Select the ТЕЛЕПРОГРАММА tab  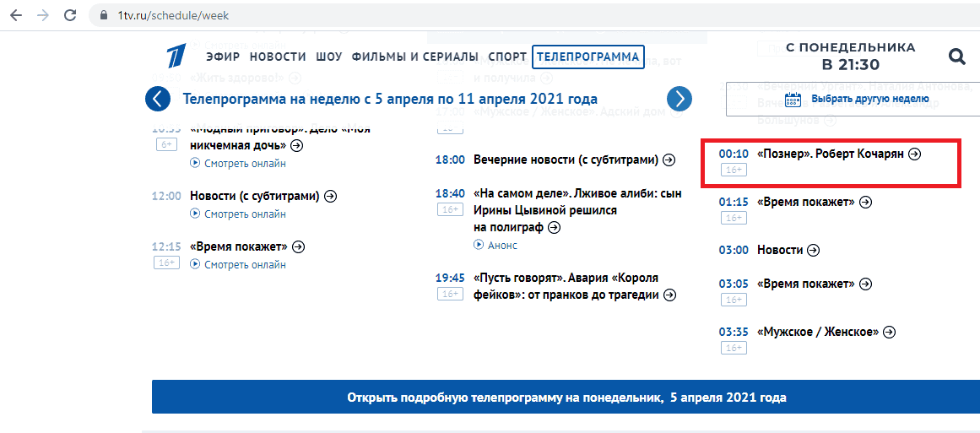point(588,57)
